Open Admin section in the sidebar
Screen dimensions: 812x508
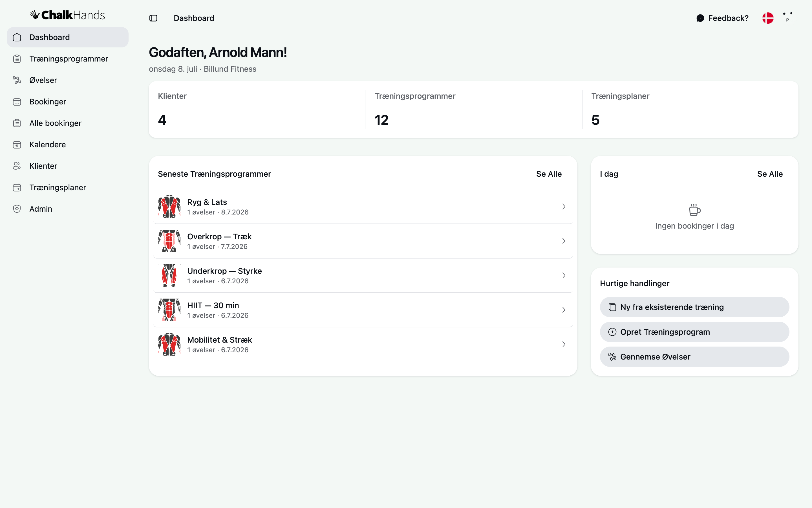67,209
